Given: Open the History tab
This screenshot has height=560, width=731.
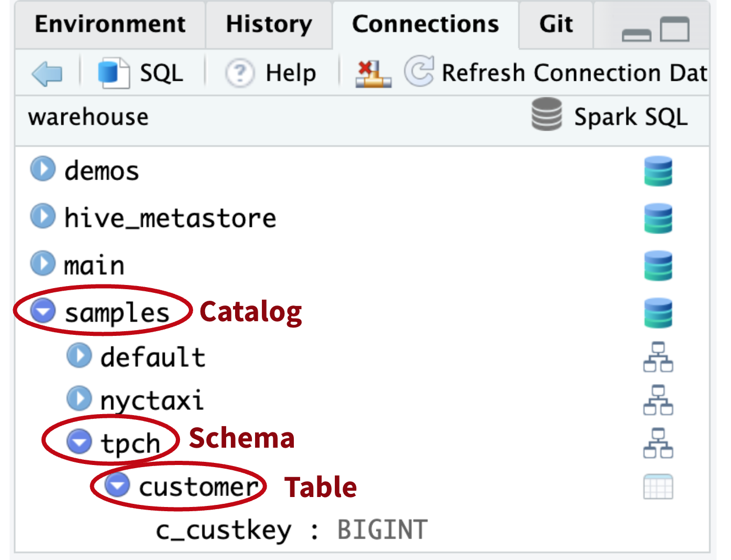Looking at the screenshot, I should 269,24.
